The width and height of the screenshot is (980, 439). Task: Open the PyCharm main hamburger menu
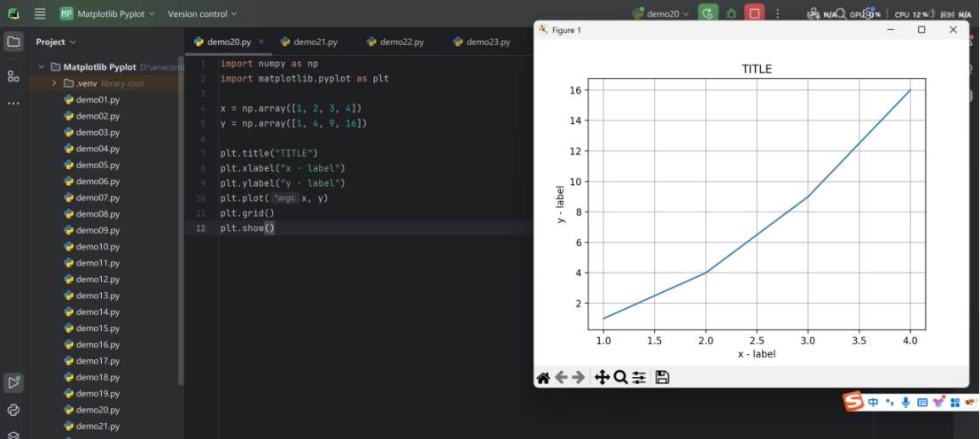point(40,13)
